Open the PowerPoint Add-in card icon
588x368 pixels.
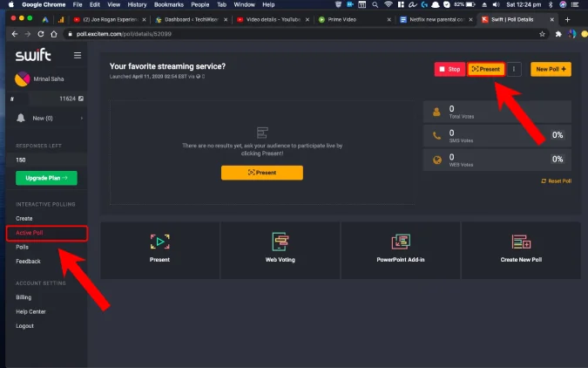pos(401,242)
